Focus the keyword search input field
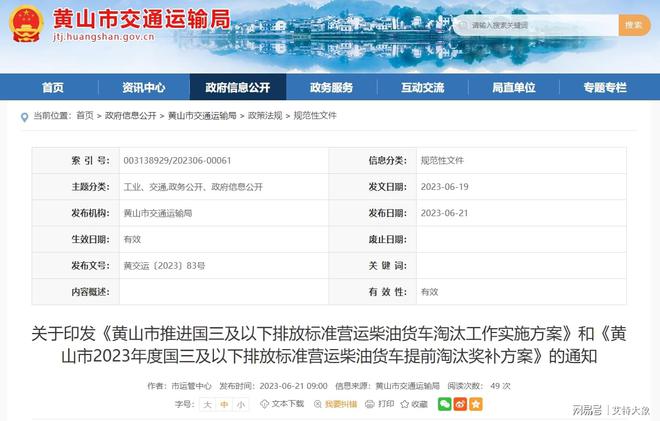The image size is (660, 421). tap(537, 25)
